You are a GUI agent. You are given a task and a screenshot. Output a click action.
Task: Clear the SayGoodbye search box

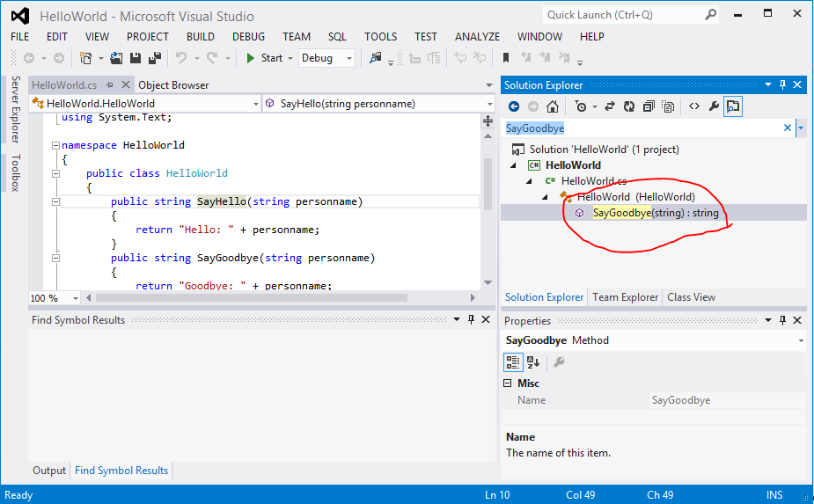click(788, 128)
